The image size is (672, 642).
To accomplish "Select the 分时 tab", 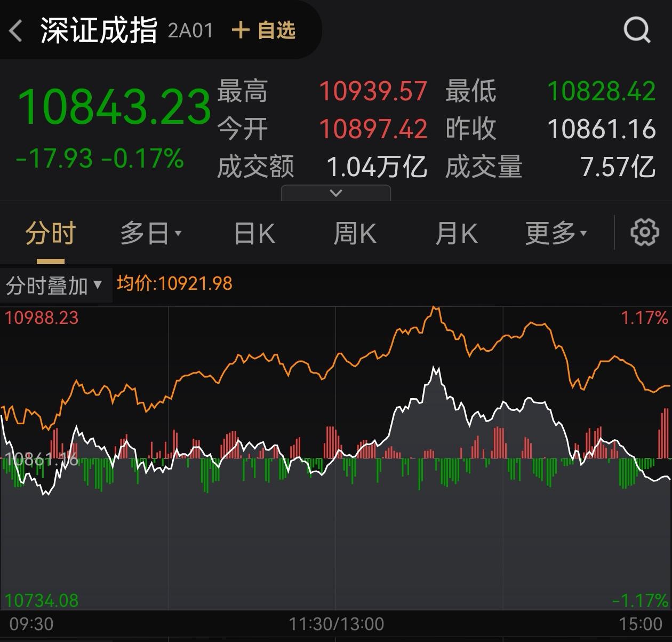I will pyautogui.click(x=51, y=233).
